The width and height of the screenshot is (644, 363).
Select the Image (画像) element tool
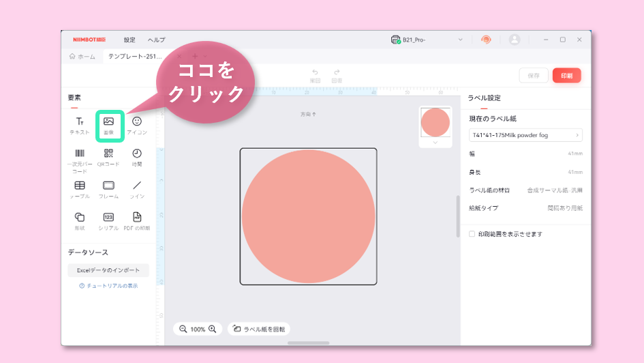(x=109, y=126)
